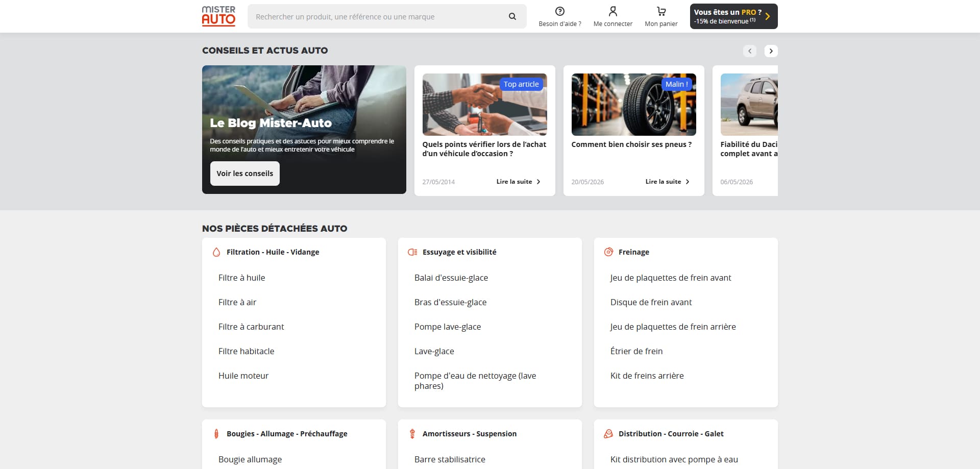The width and height of the screenshot is (980, 469).
Task: Go to Disque de frein avant
Action: tap(651, 302)
